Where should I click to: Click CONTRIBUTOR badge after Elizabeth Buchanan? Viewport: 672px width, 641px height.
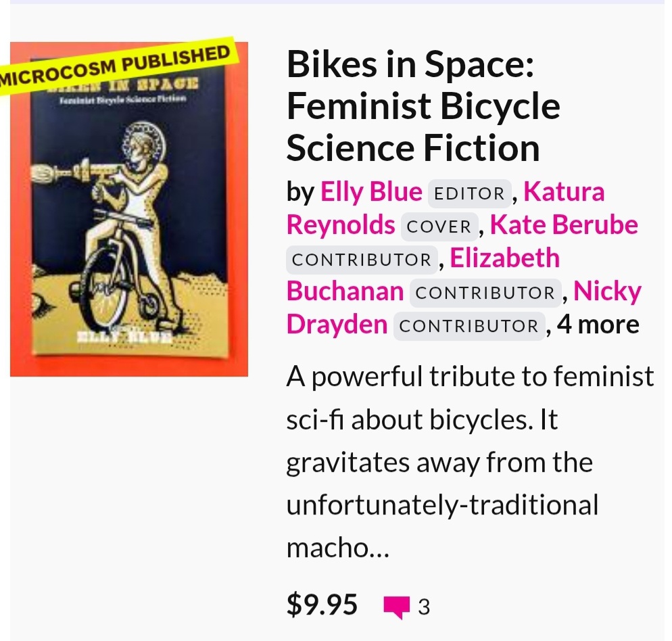point(484,292)
